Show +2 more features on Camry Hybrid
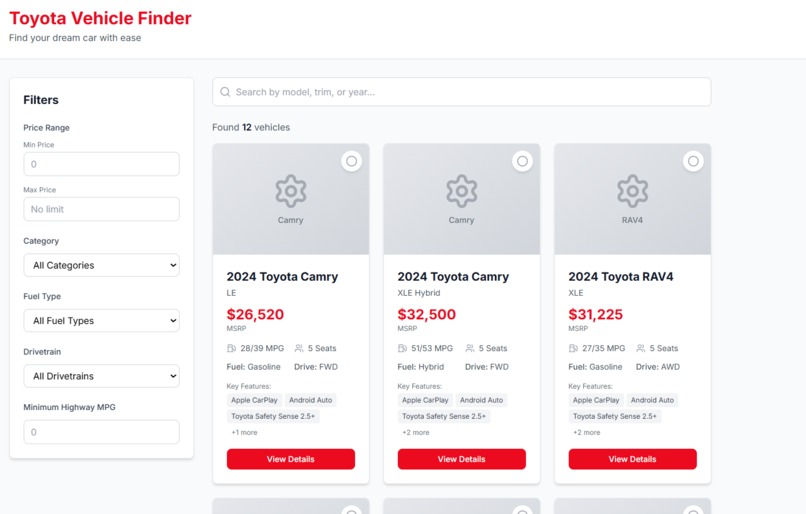The width and height of the screenshot is (806, 514). 416,432
